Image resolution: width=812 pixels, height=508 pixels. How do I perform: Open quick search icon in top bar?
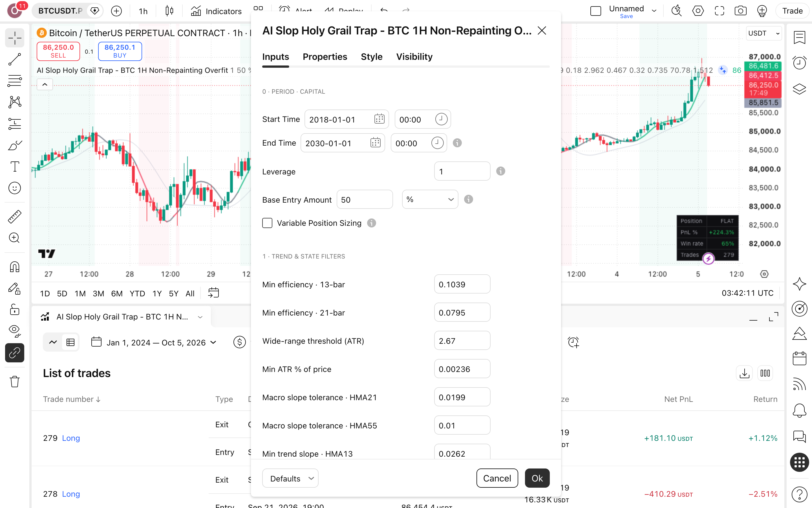tap(676, 11)
